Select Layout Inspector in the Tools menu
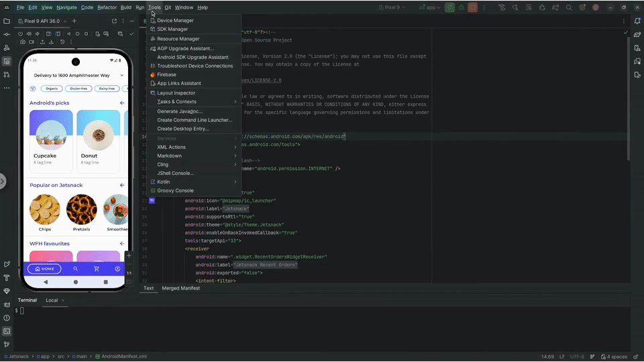This screenshot has width=644, height=362. coord(176,93)
